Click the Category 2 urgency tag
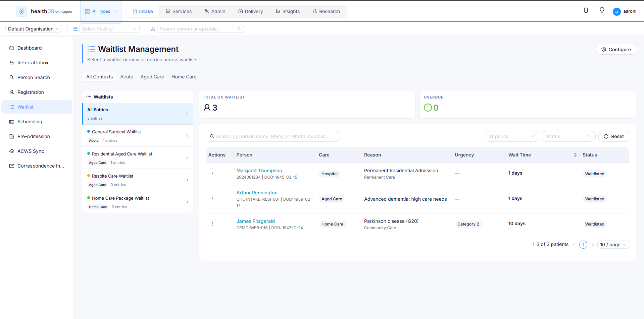Screen dimensions: 644x319 (x=468, y=224)
